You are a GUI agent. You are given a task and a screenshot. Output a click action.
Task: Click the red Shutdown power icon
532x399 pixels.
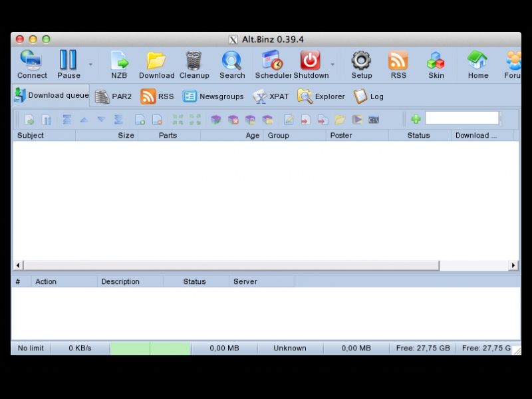point(310,61)
